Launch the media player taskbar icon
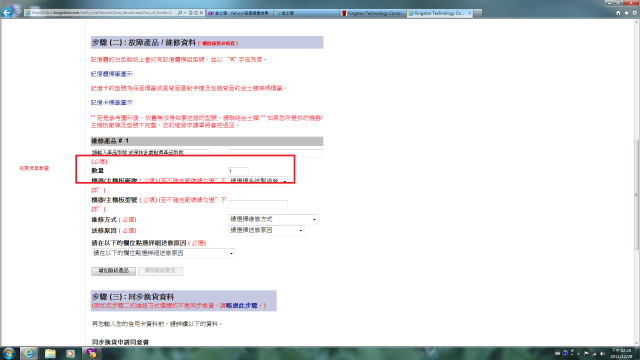The image size is (640, 360). click(70, 353)
